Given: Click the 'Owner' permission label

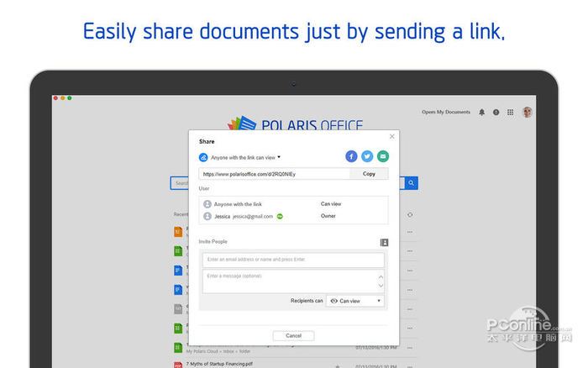Looking at the screenshot, I should tap(328, 216).
